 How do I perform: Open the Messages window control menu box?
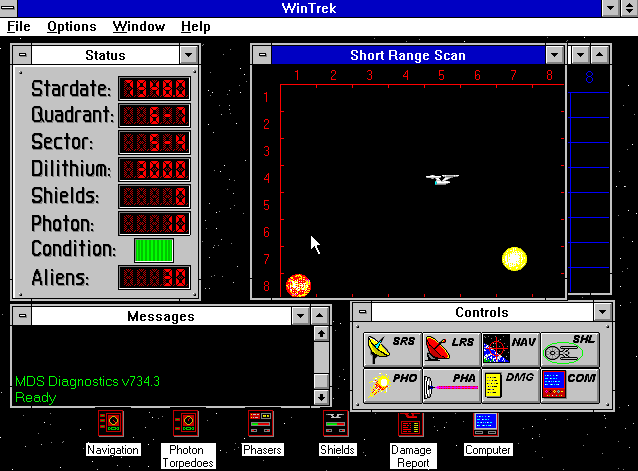pos(22,316)
